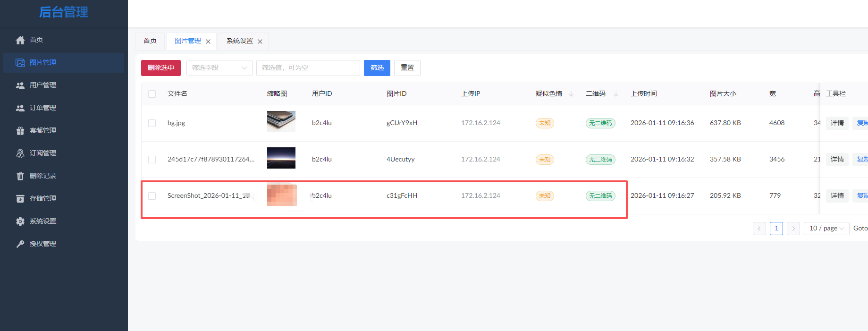
Task: Switch to the 系统设置 tab
Action: coord(240,41)
